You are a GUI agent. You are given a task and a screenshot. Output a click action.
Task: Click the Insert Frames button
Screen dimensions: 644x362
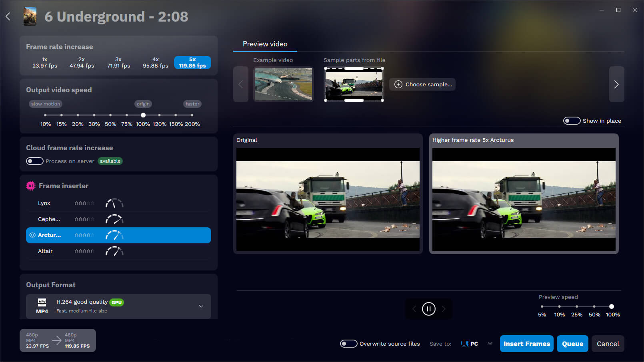click(x=526, y=344)
